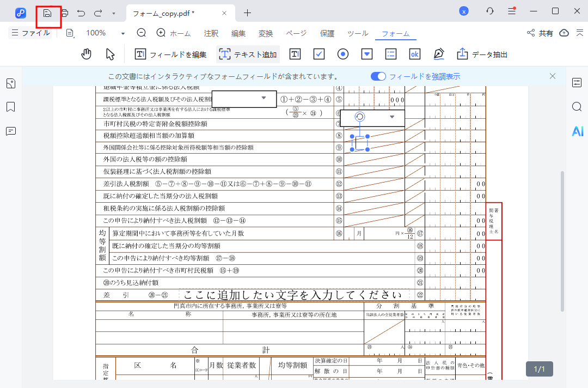Select the listbox field tool
The image size is (588, 388).
[x=390, y=53]
